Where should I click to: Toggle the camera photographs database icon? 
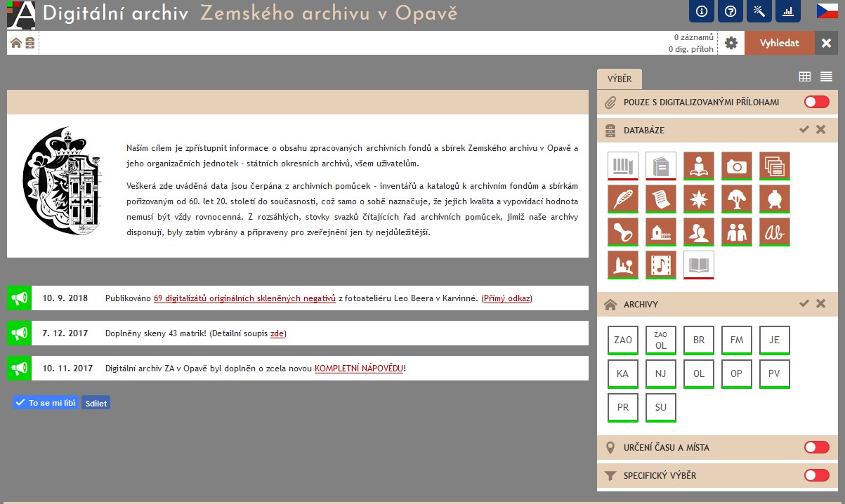(737, 166)
